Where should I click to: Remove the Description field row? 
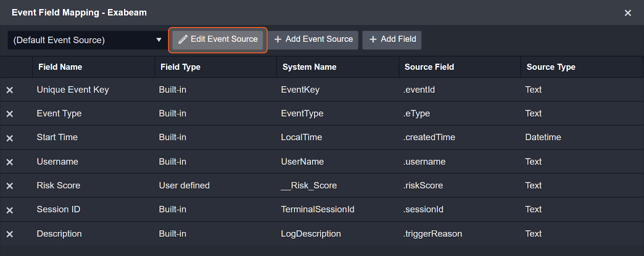pyautogui.click(x=10, y=234)
